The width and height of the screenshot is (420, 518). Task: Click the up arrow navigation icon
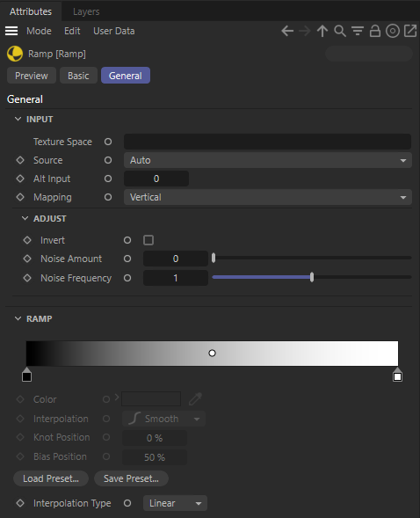(322, 31)
